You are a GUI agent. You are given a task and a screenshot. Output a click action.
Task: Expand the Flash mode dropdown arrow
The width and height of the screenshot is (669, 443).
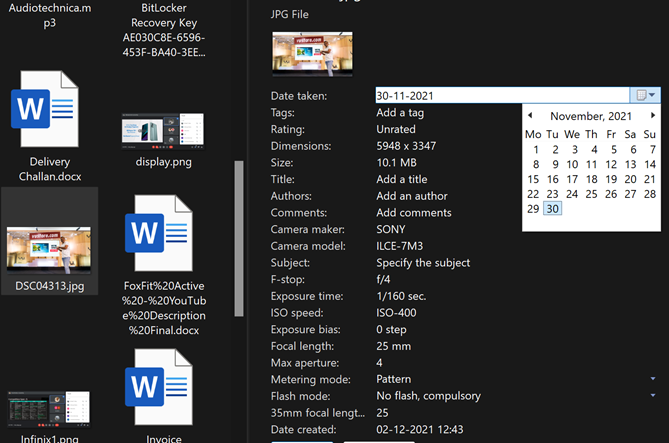point(652,395)
